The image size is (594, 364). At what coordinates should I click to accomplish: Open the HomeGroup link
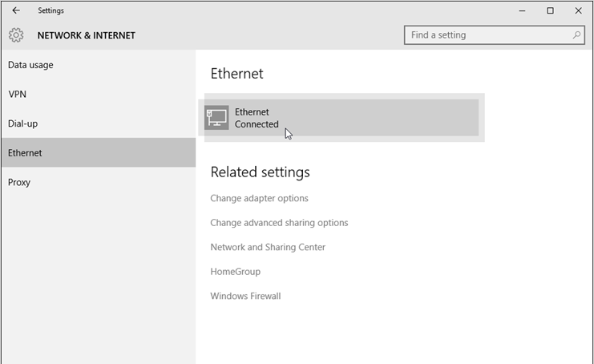(x=234, y=272)
